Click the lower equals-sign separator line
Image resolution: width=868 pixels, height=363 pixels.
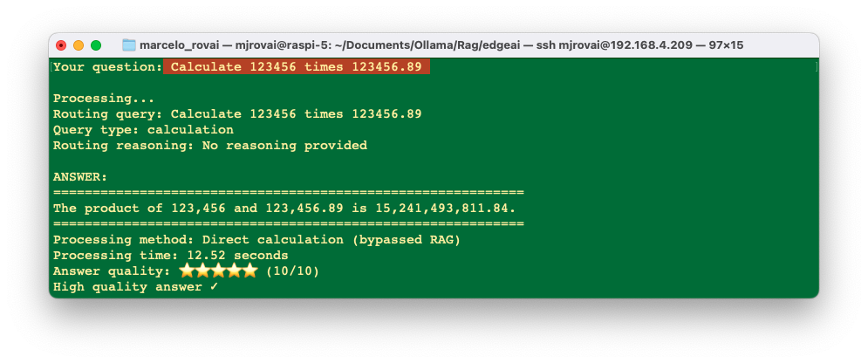(x=289, y=224)
